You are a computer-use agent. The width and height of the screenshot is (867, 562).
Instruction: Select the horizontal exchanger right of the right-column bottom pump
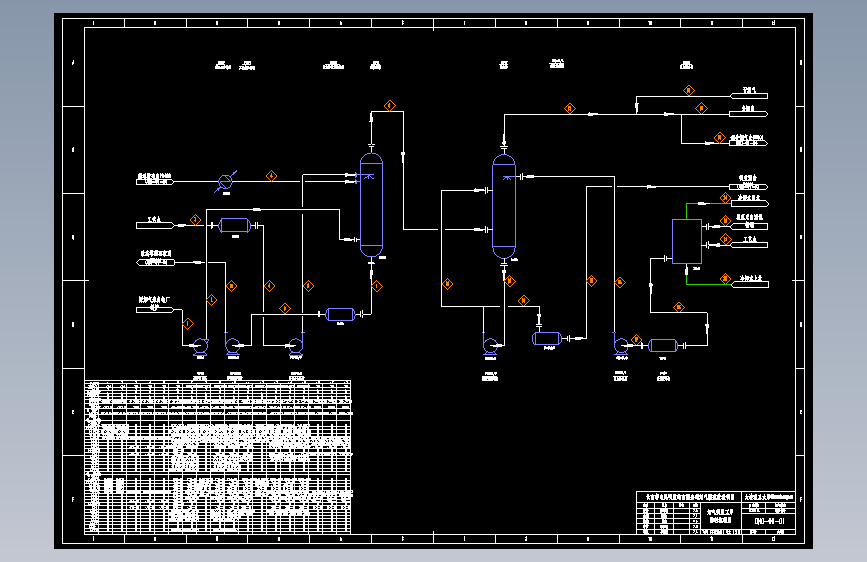[547, 338]
